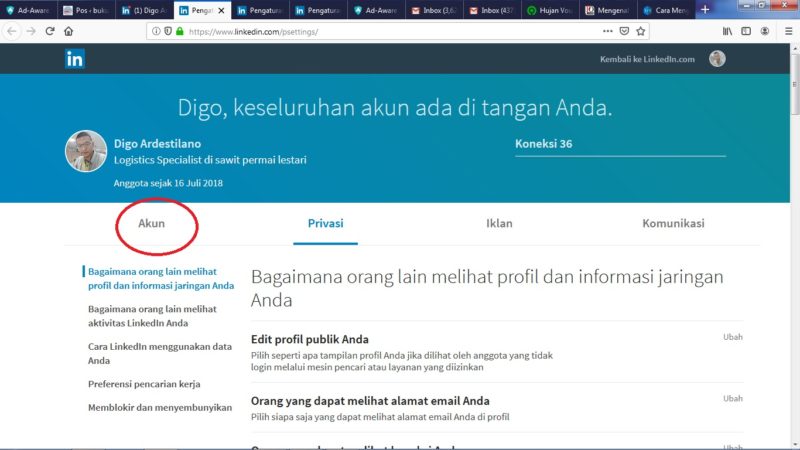This screenshot has width=800, height=450.
Task: Click Ubah for email address visibility
Action: (733, 398)
